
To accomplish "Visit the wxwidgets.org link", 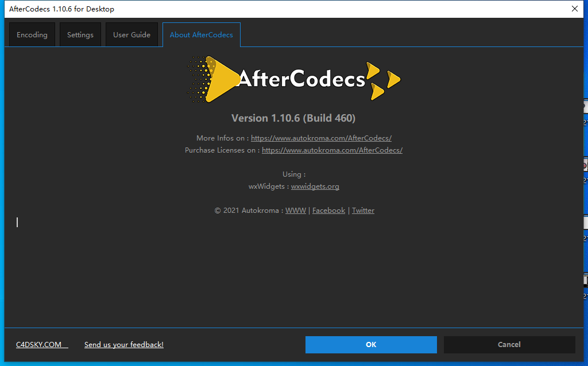I will [315, 186].
